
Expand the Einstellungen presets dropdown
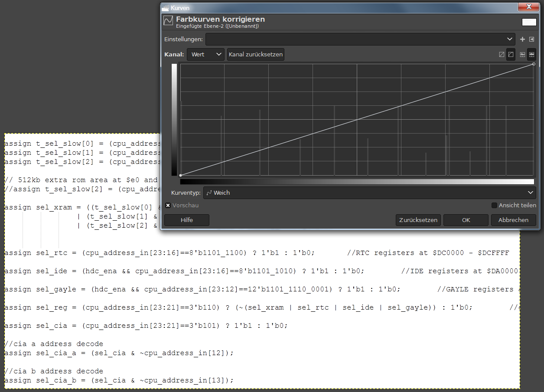pos(360,39)
